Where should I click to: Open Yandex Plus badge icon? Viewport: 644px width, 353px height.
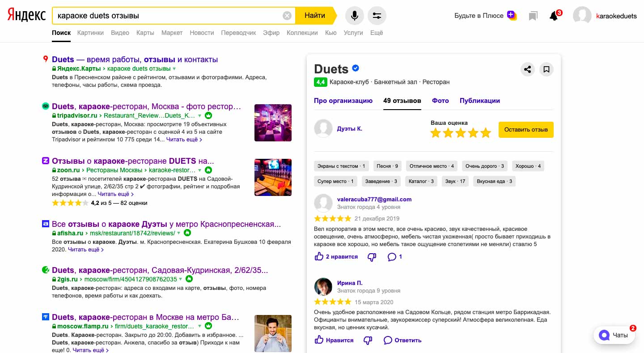[512, 16]
